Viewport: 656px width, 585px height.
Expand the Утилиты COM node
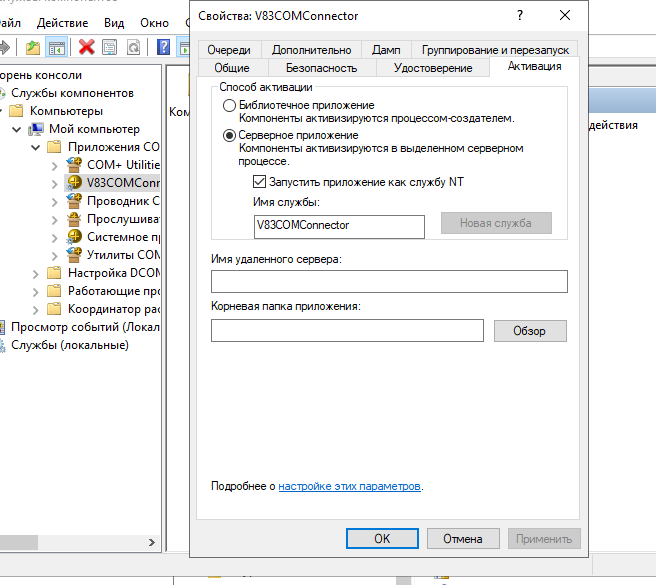[x=54, y=255]
